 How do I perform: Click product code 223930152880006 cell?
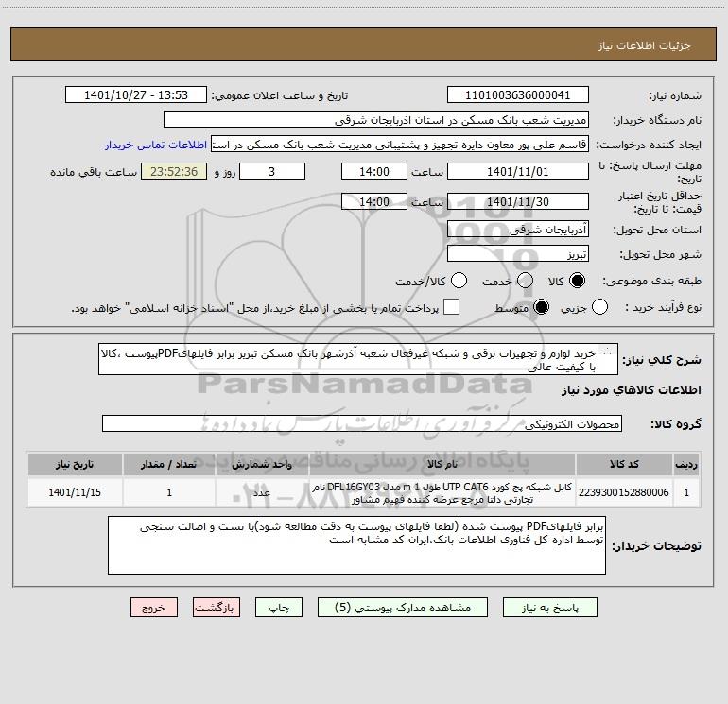click(x=624, y=492)
